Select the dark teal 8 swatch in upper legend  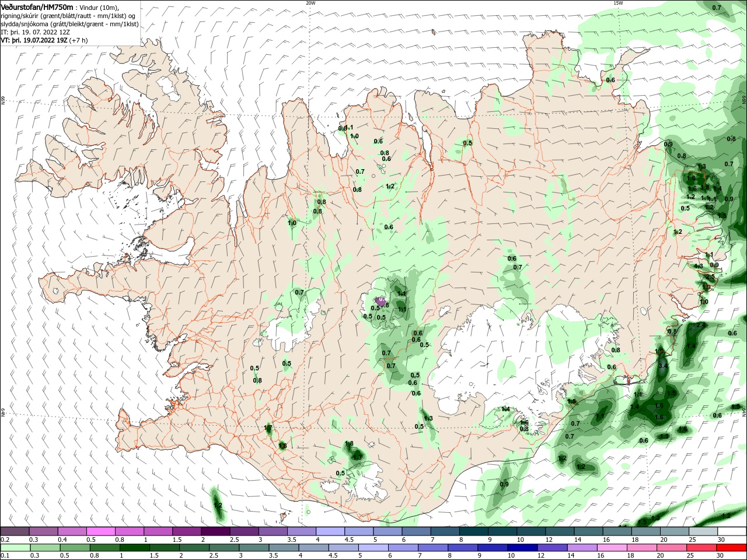tap(473, 531)
